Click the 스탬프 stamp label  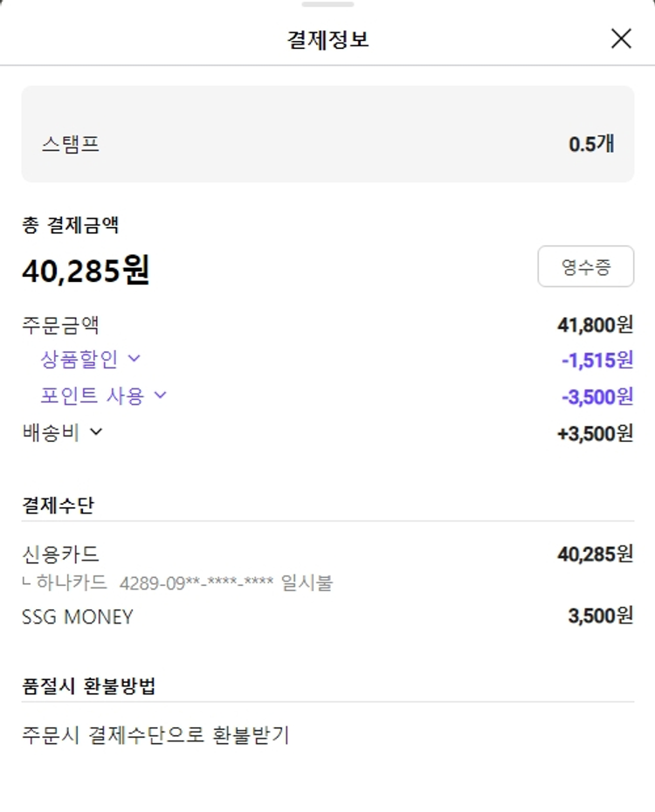(x=70, y=144)
